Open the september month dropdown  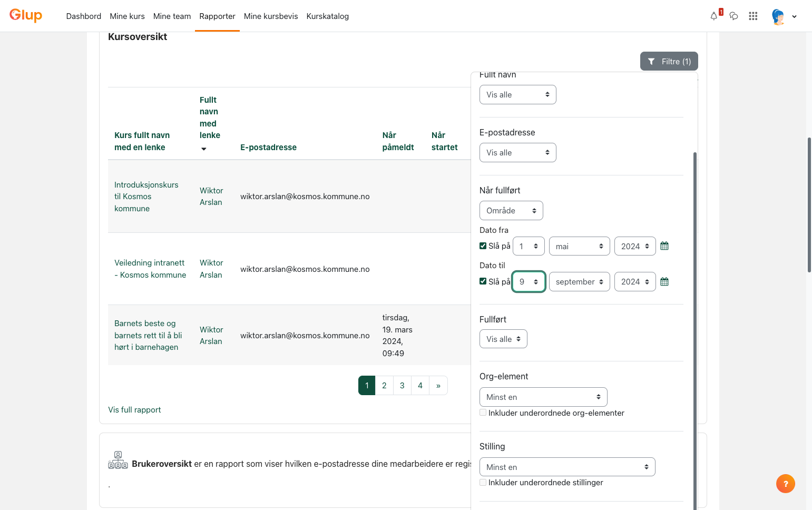[579, 282]
